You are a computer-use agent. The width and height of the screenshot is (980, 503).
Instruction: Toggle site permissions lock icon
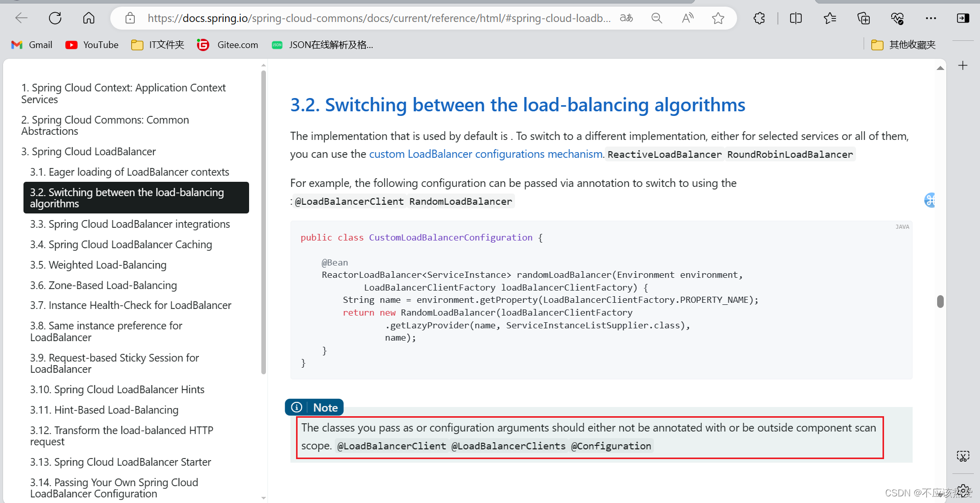click(x=130, y=18)
